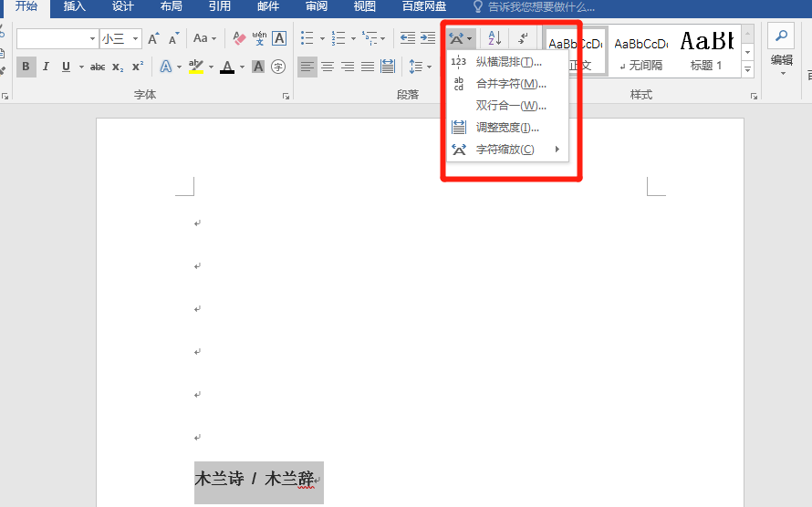Apply the 标题 1 style
This screenshot has width=812, height=507.
pos(706,50)
